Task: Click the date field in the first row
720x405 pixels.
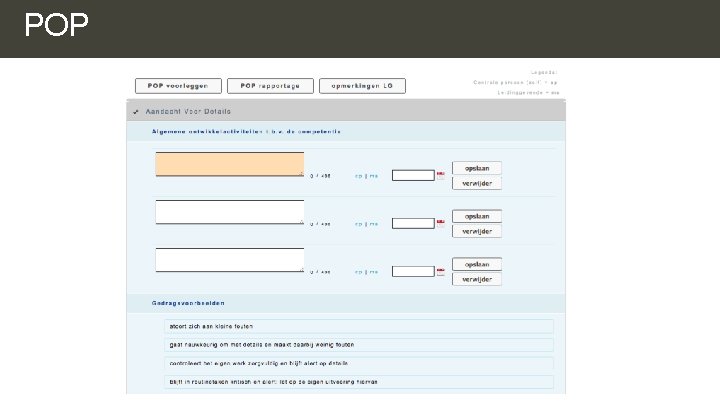Action: (x=413, y=175)
